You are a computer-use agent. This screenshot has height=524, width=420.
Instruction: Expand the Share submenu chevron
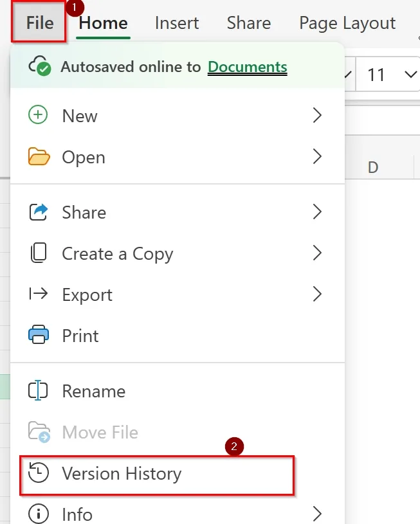[x=317, y=212]
